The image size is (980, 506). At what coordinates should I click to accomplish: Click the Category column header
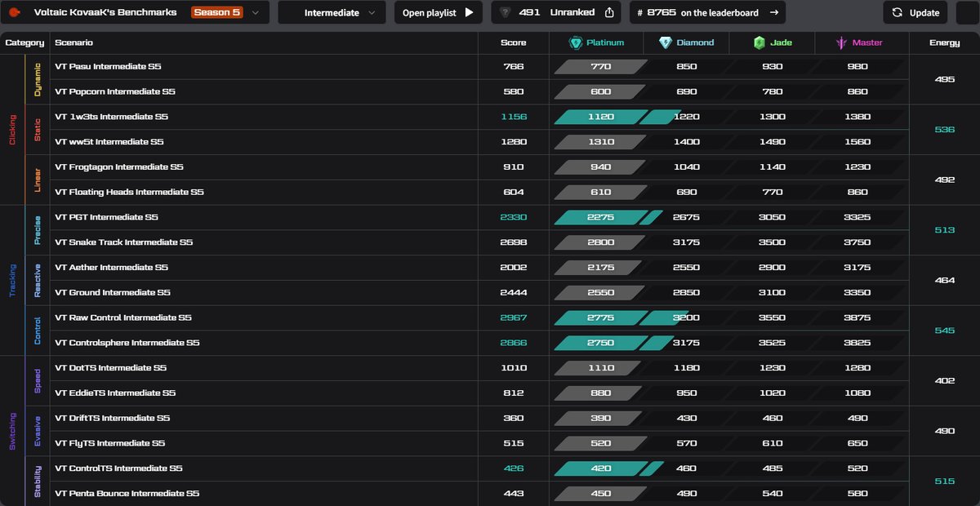pyautogui.click(x=24, y=42)
